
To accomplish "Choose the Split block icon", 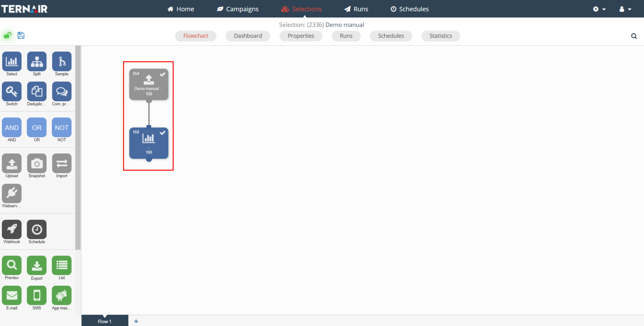I will tap(37, 61).
